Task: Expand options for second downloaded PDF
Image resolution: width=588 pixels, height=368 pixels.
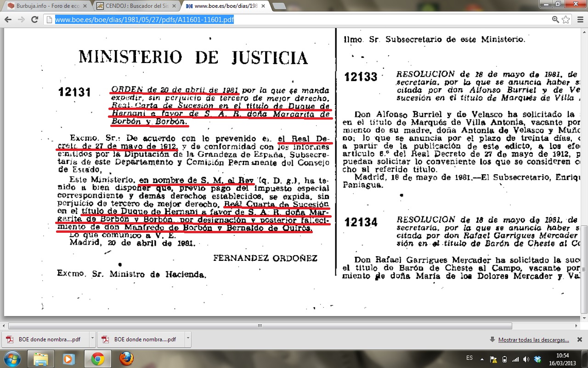Action: tap(188, 339)
